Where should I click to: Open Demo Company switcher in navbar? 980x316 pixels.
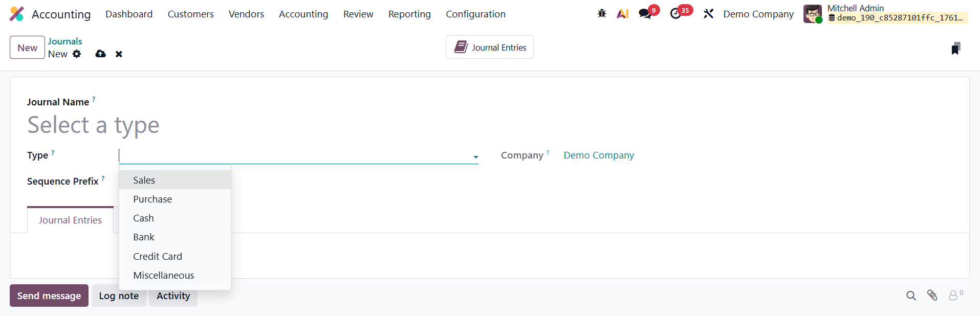[758, 14]
